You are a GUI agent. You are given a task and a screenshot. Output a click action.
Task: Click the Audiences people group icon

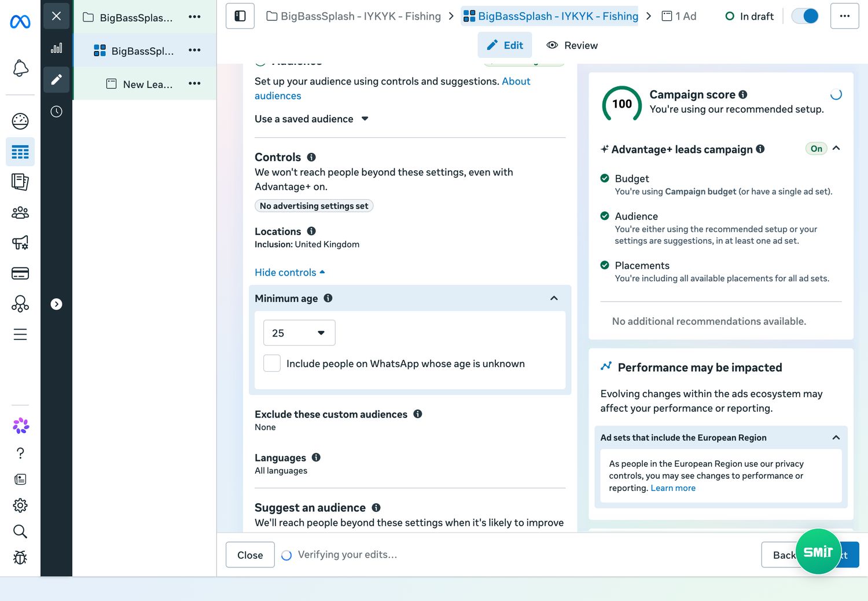(x=20, y=212)
